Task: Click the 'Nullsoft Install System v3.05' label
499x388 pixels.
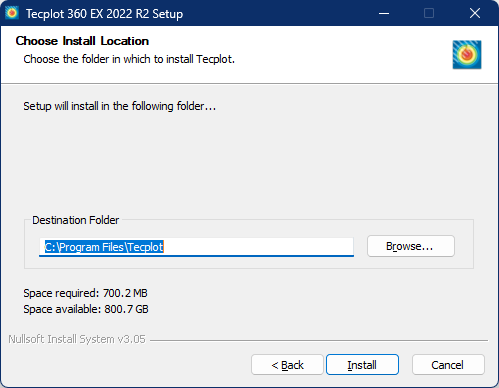Action: pyautogui.click(x=77, y=339)
